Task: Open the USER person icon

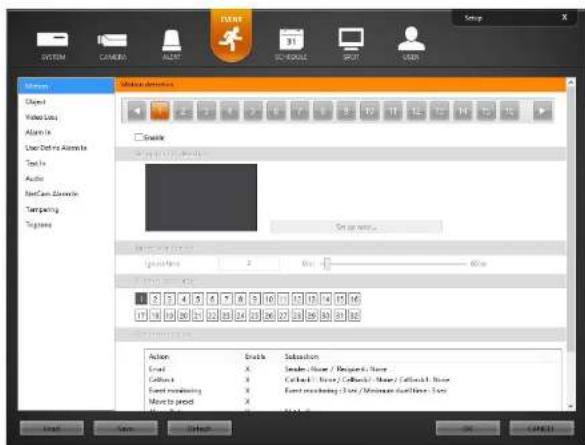Action: pos(411,44)
